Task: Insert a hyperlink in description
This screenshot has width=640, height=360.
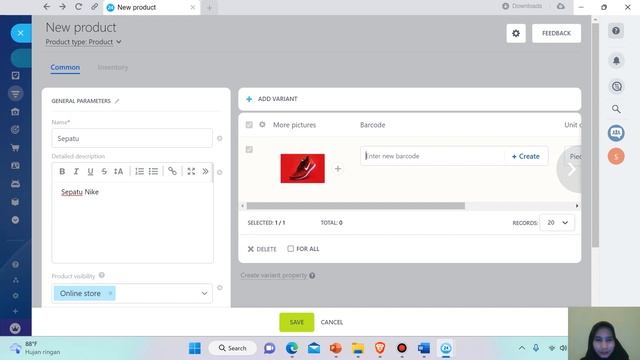Action: click(172, 171)
